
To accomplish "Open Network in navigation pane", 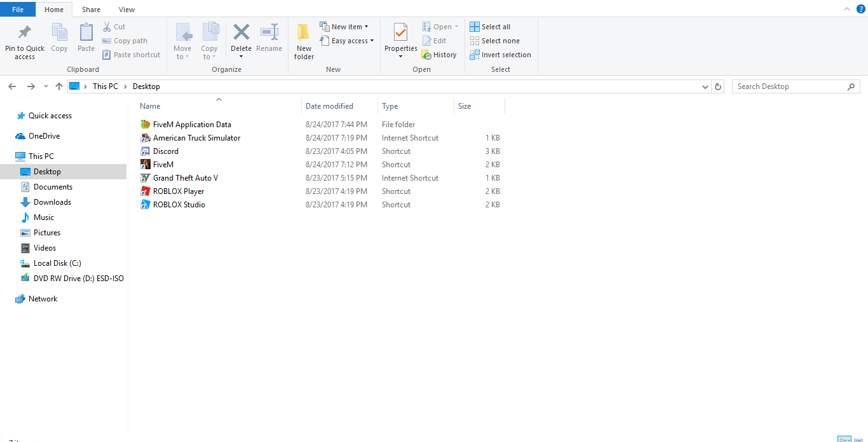I will (43, 299).
